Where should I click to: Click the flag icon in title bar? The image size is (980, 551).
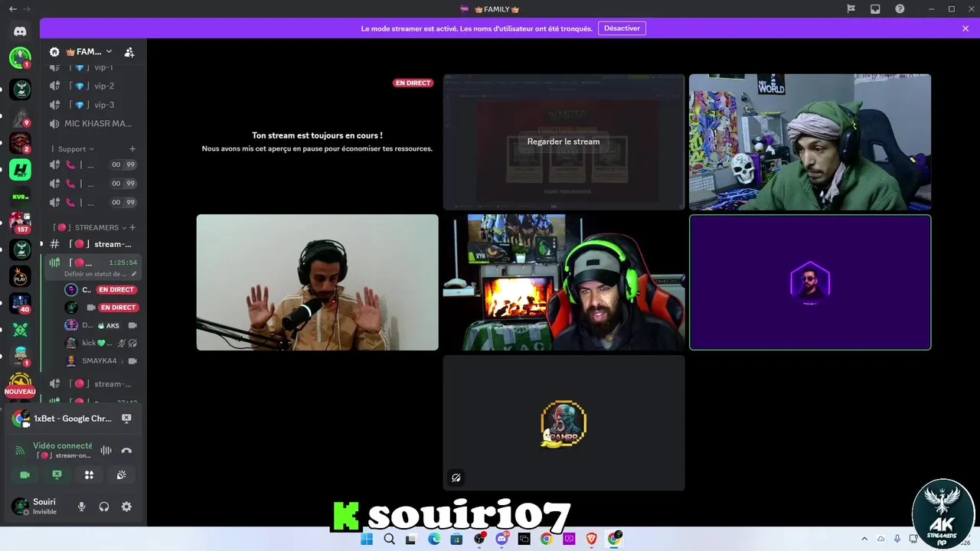coord(851,9)
